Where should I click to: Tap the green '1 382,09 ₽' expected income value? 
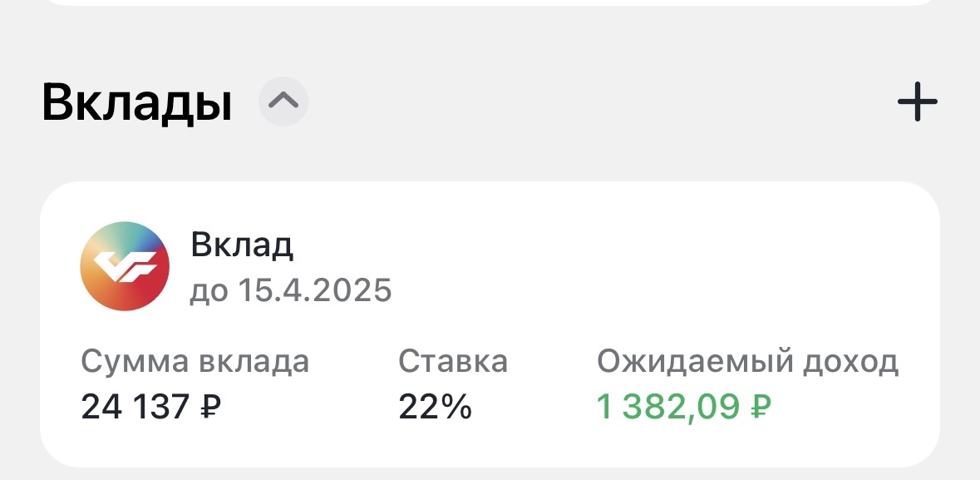point(685,407)
